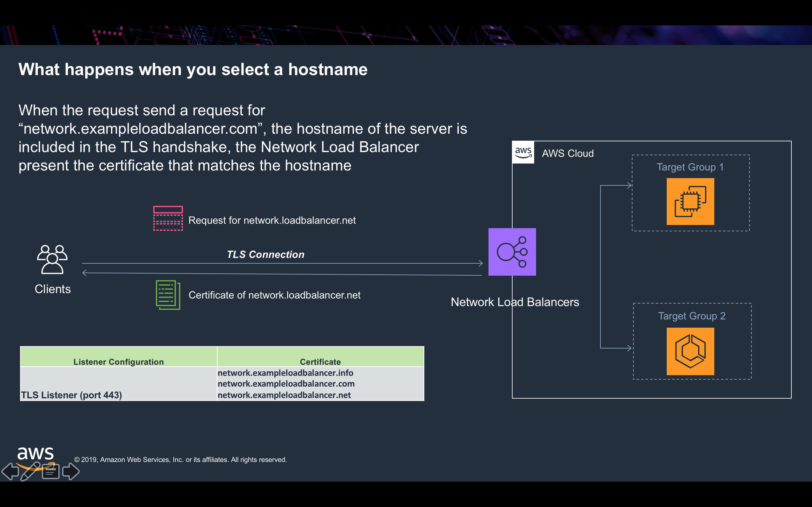Click the slide title about selecting hostname
Screen dimensions: 812x507
(x=193, y=69)
